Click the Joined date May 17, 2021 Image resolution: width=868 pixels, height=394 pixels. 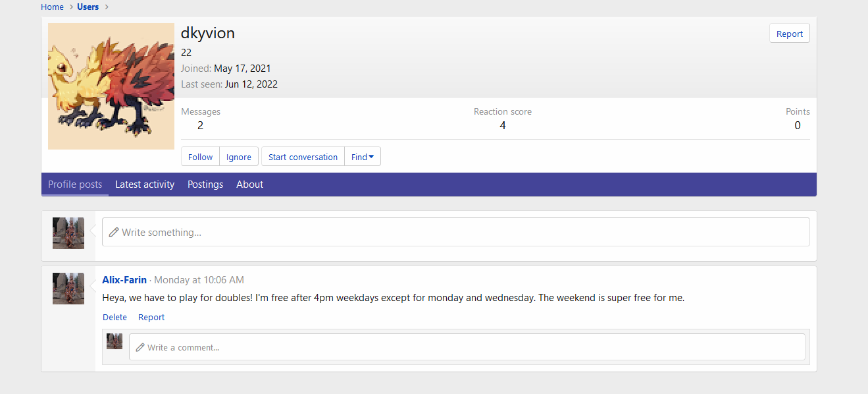tap(242, 69)
